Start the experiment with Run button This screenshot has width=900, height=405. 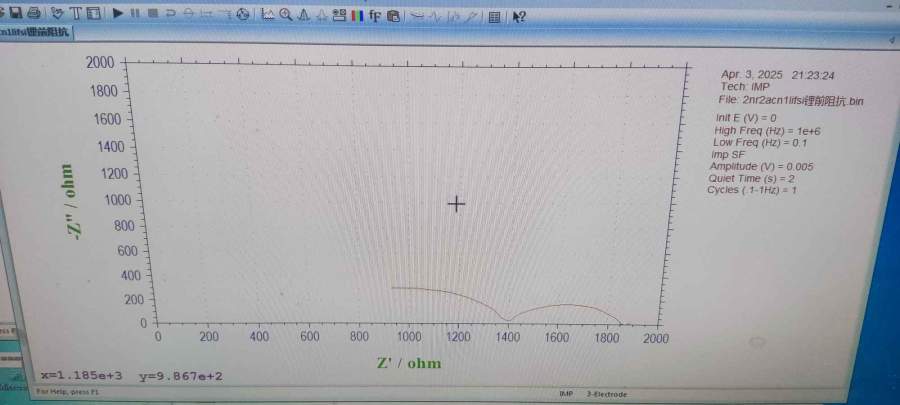(118, 14)
